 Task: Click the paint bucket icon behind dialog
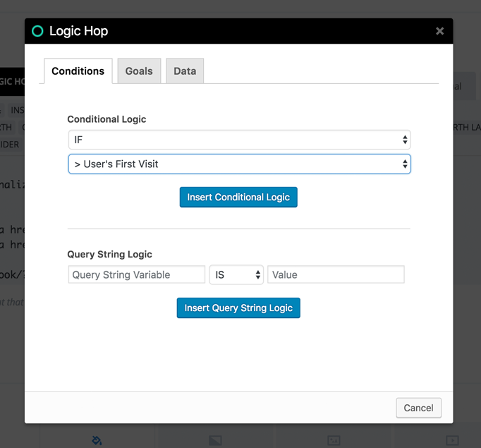pyautogui.click(x=97, y=440)
